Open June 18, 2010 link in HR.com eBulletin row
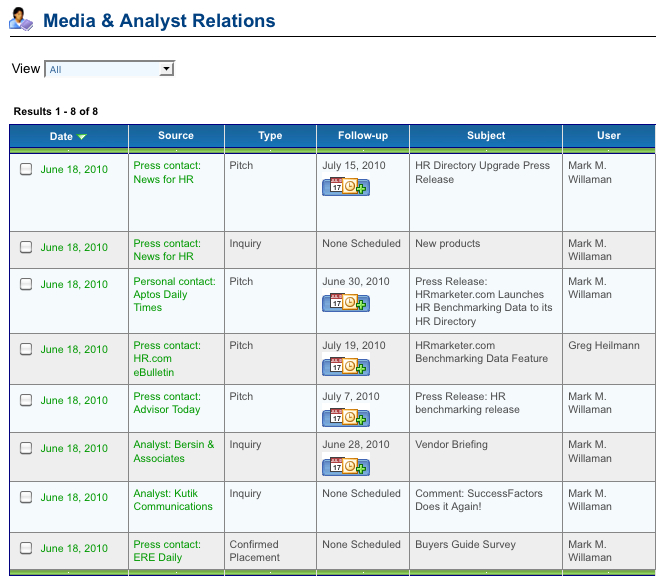This screenshot has width=656, height=584. click(x=74, y=349)
